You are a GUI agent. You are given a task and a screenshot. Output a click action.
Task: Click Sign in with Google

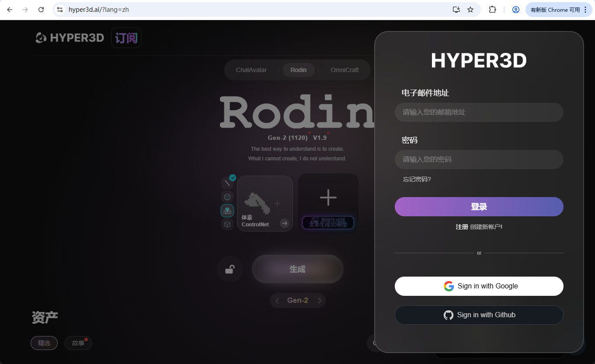(479, 286)
